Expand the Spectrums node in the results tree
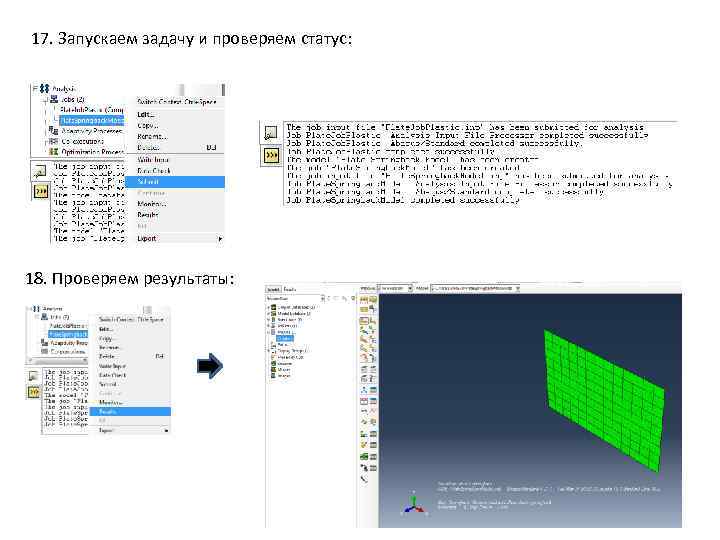 (x=269, y=320)
